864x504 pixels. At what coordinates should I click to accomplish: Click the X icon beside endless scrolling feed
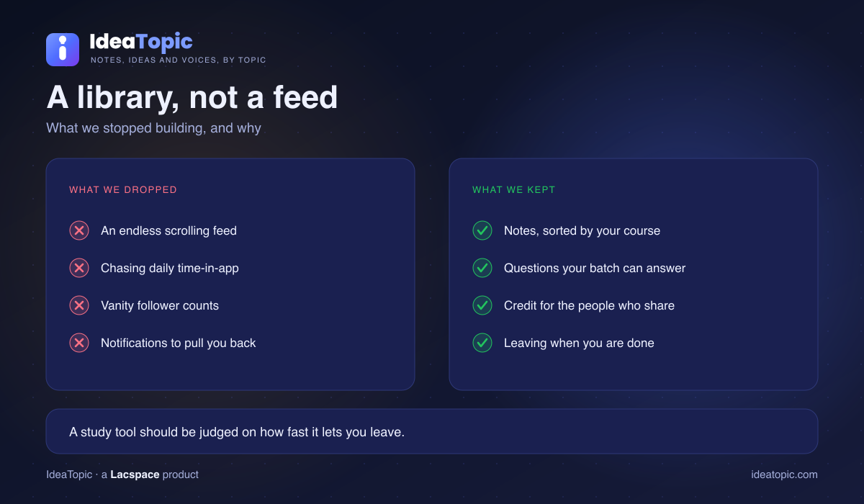(x=78, y=230)
